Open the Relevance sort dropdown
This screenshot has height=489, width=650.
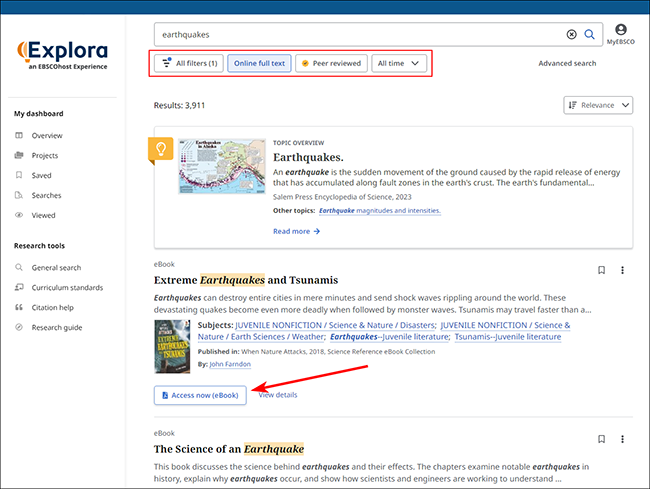coord(598,105)
